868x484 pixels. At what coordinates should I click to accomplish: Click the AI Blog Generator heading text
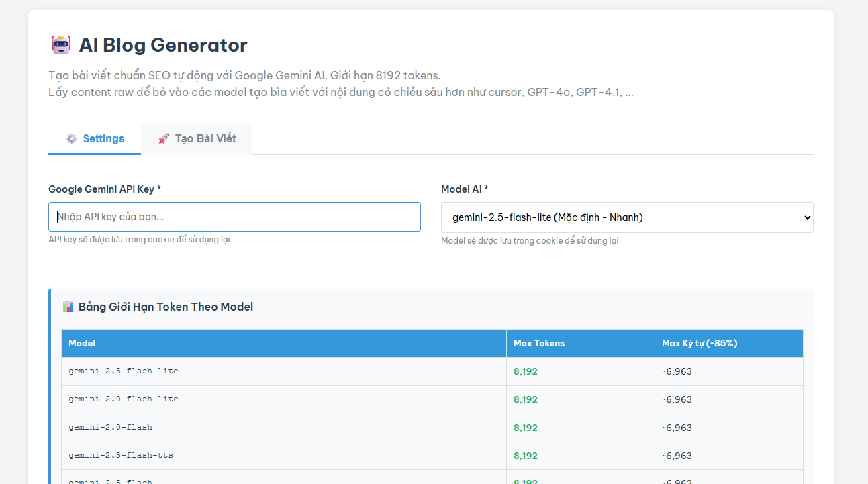click(x=163, y=45)
